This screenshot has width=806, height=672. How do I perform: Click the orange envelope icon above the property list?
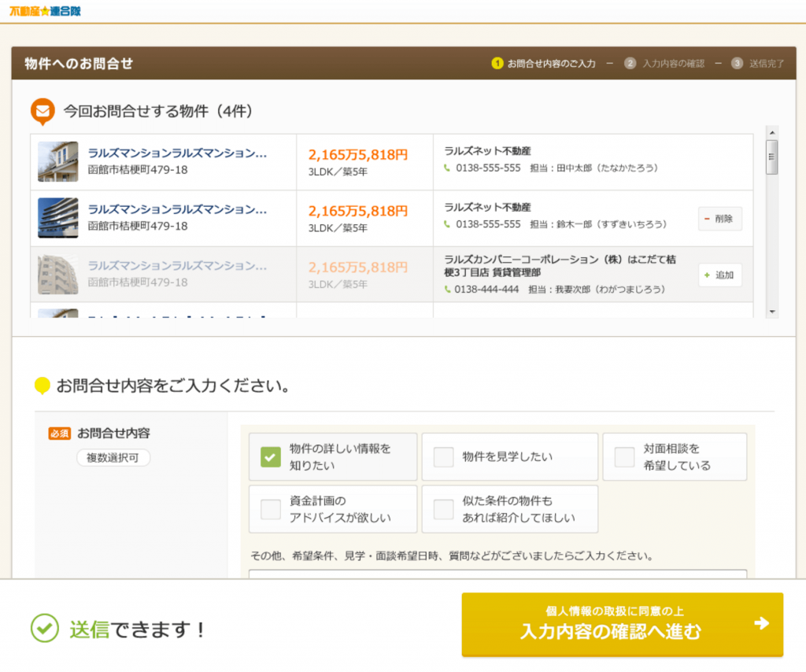pyautogui.click(x=43, y=112)
